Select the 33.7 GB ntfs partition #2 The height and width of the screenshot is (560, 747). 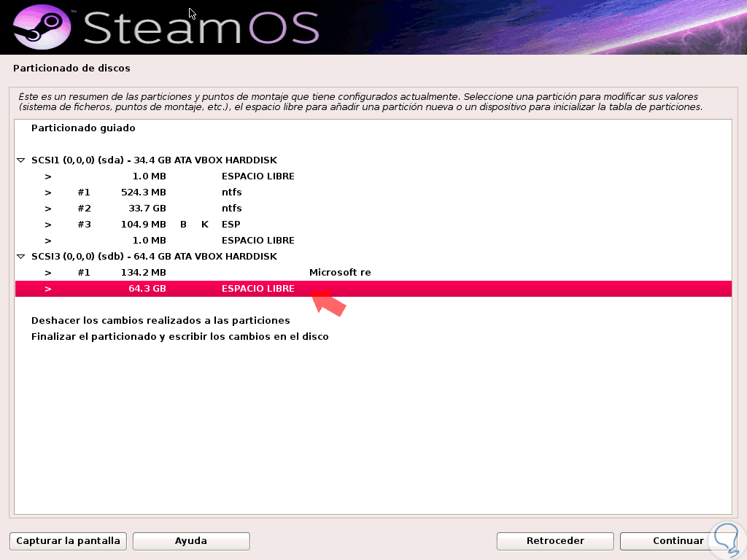pyautogui.click(x=373, y=209)
